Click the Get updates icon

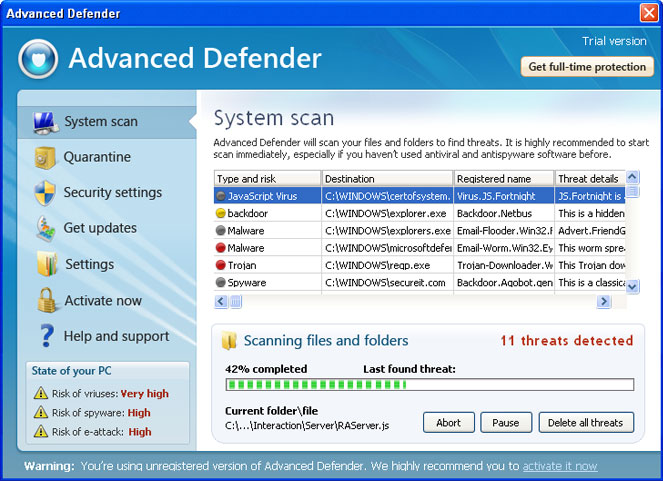46,229
